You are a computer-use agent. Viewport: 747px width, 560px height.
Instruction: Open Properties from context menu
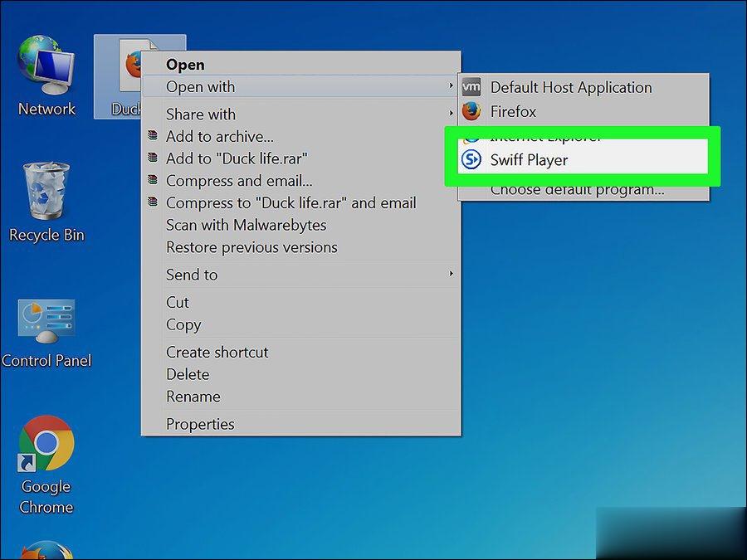point(300,424)
